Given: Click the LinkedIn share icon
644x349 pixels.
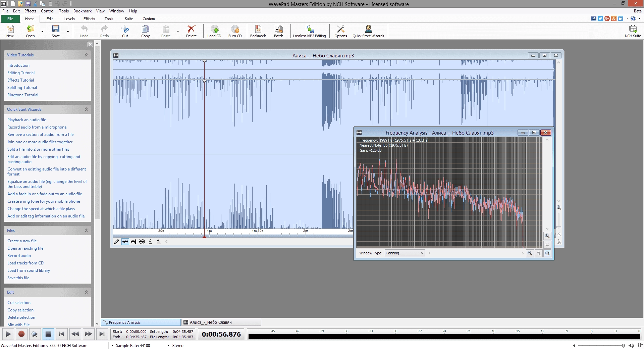Looking at the screenshot, I should pos(621,19).
